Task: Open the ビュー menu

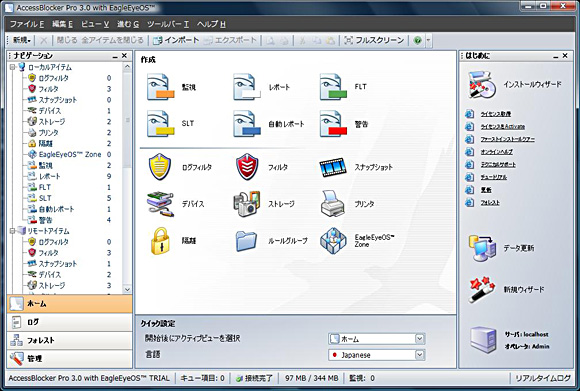Action: [x=95, y=24]
